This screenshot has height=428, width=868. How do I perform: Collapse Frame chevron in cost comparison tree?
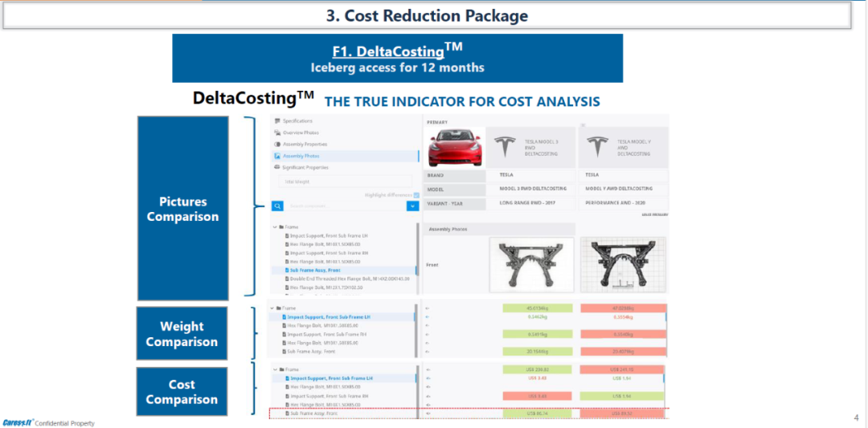pyautogui.click(x=274, y=369)
